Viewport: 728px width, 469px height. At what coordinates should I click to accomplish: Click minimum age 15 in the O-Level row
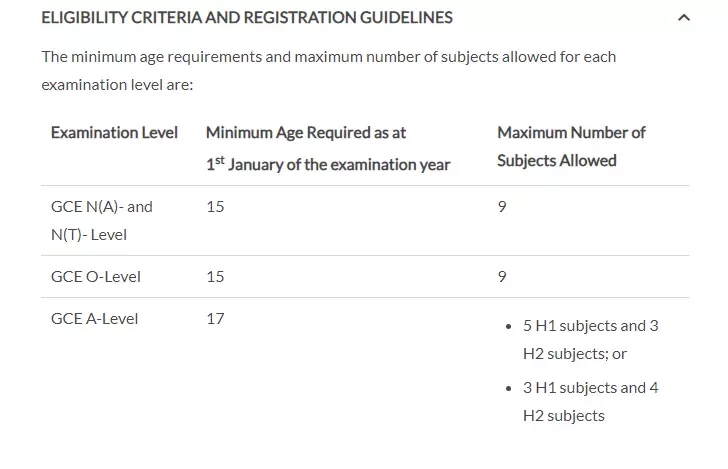pos(215,277)
